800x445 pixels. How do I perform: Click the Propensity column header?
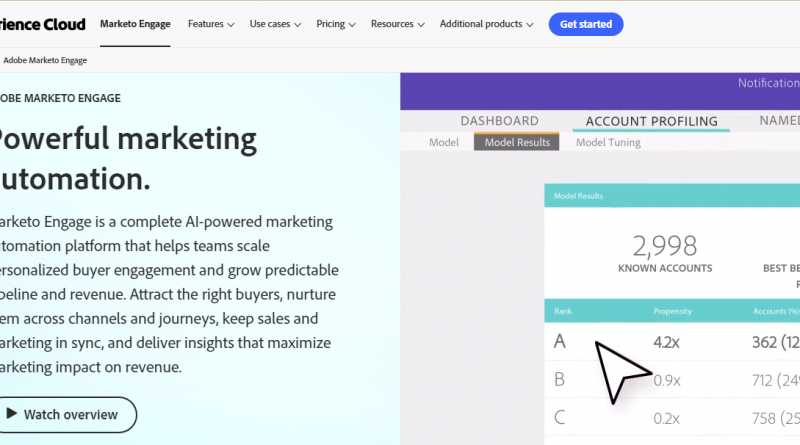click(x=672, y=311)
